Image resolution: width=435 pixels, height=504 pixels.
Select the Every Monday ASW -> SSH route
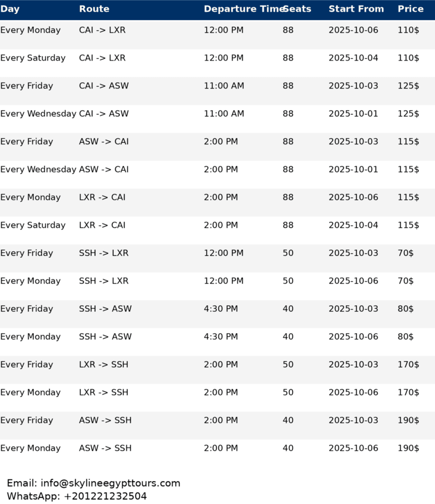(105, 449)
